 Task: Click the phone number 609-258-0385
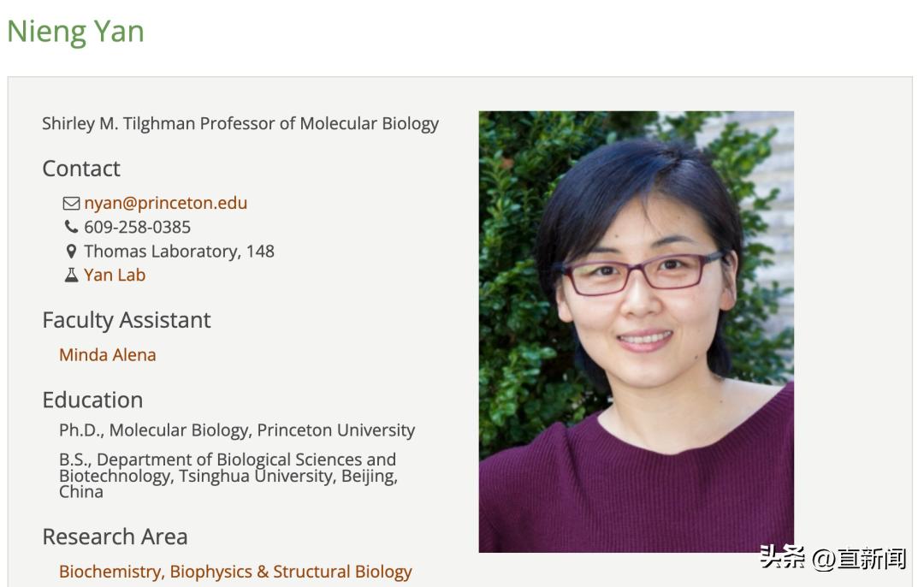(137, 228)
